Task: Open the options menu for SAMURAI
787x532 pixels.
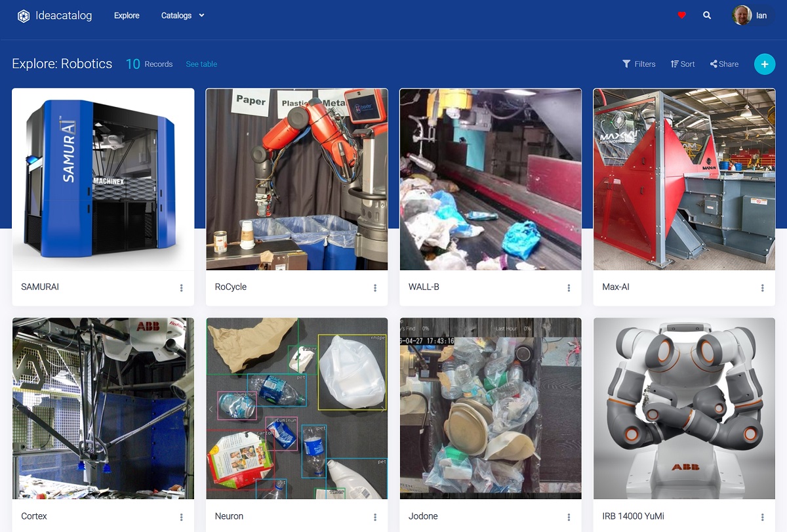Action: click(180, 287)
